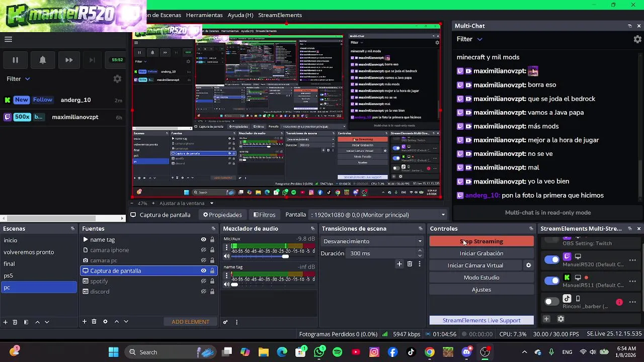Switch to volveremos pronto scene
The width and height of the screenshot is (644, 362).
tap(39, 252)
